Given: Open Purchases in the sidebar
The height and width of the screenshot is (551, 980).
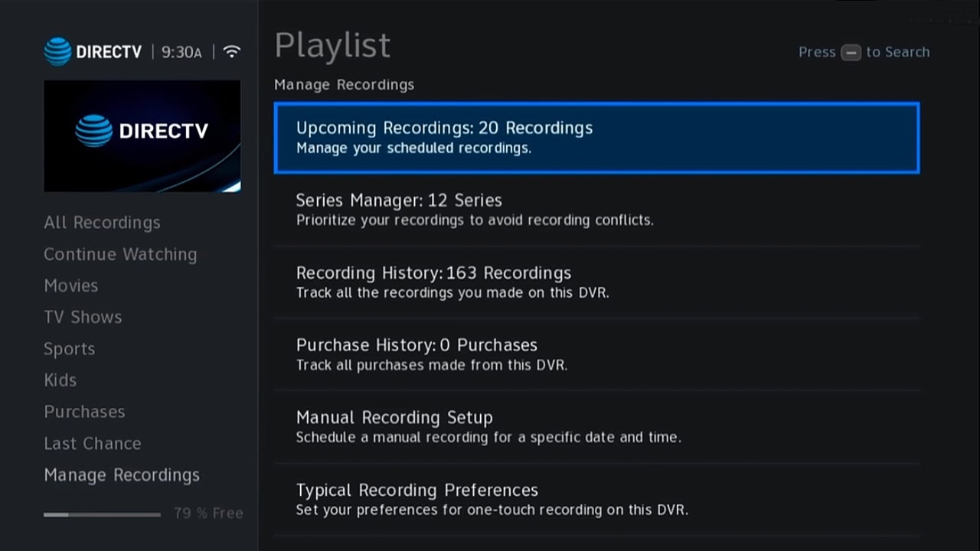Looking at the screenshot, I should pyautogui.click(x=84, y=412).
